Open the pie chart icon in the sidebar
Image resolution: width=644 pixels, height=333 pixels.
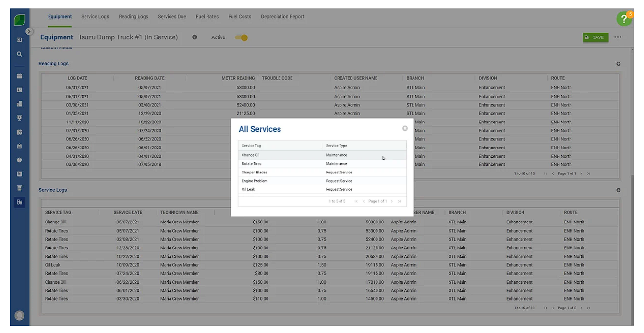pyautogui.click(x=19, y=160)
